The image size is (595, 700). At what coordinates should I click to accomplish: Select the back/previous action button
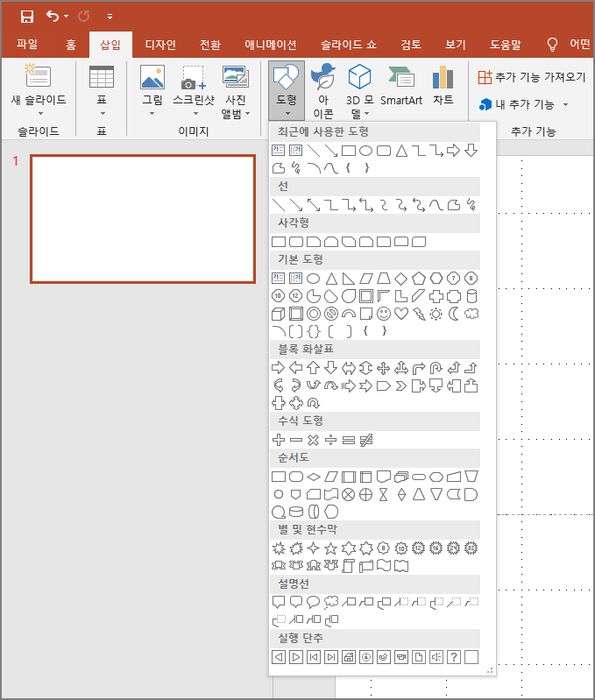click(279, 657)
